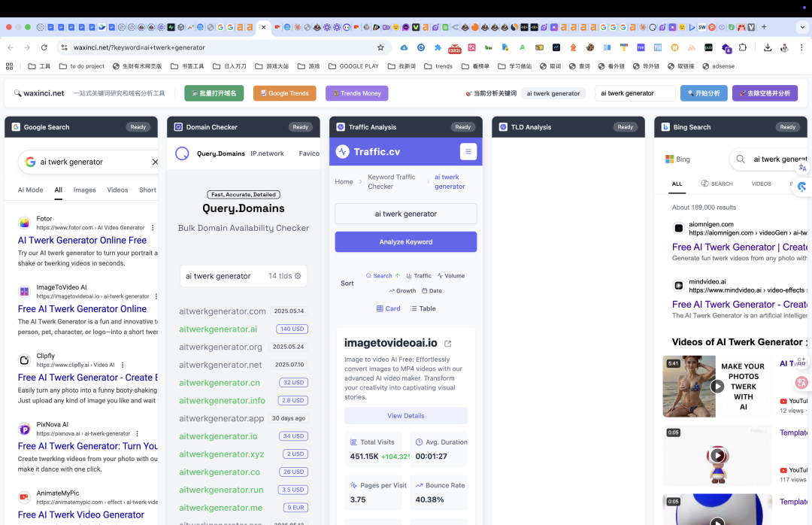812x525 pixels.
Task: Select Card view in Traffic Analysis
Action: (x=389, y=308)
